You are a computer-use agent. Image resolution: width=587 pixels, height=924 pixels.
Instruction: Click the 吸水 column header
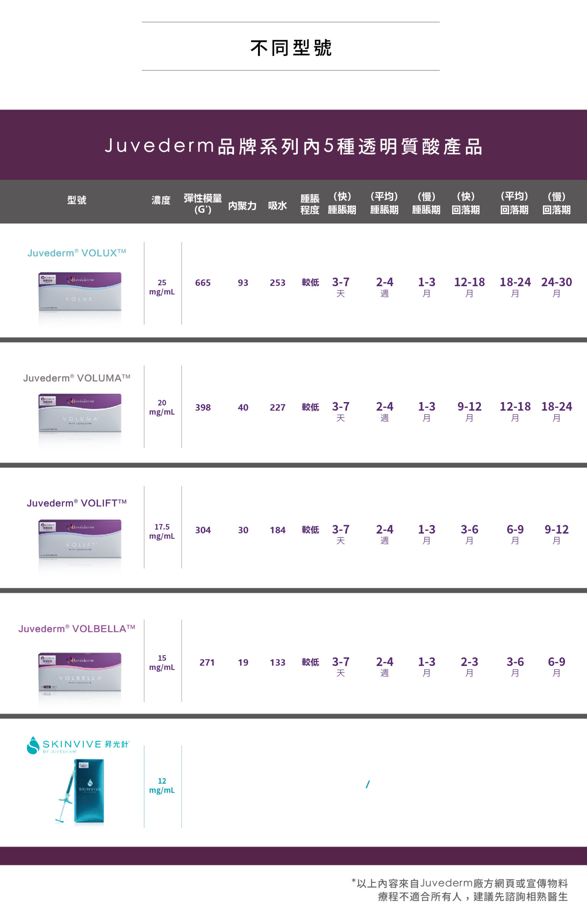coord(277,206)
